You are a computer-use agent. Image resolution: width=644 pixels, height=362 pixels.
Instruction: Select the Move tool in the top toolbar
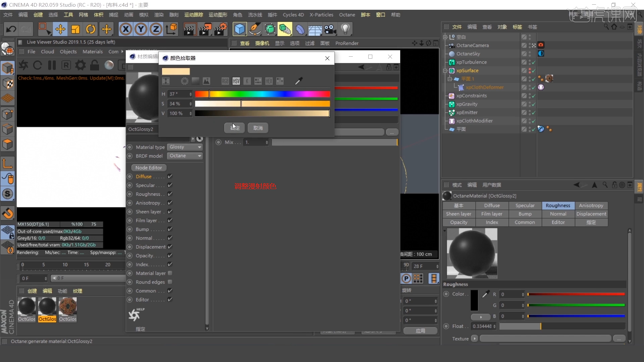tap(60, 29)
